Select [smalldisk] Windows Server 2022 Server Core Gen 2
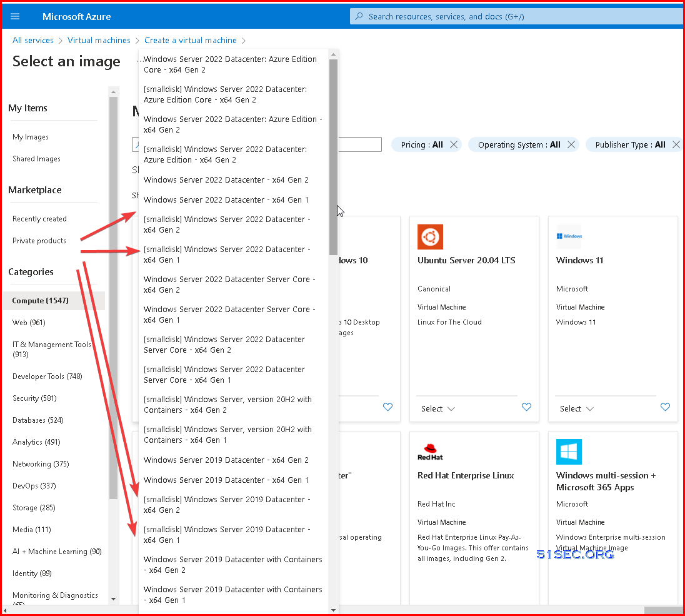This screenshot has width=685, height=616. (x=234, y=345)
